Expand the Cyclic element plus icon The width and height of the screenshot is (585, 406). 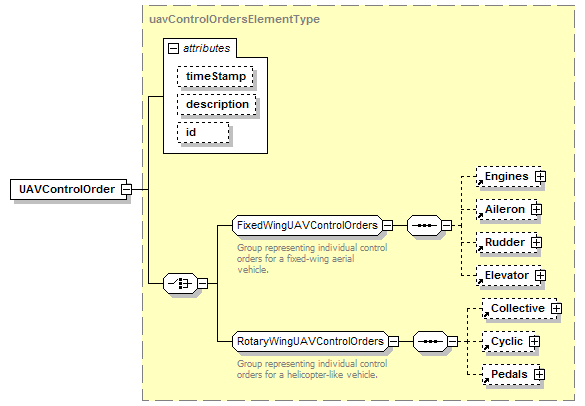point(534,341)
